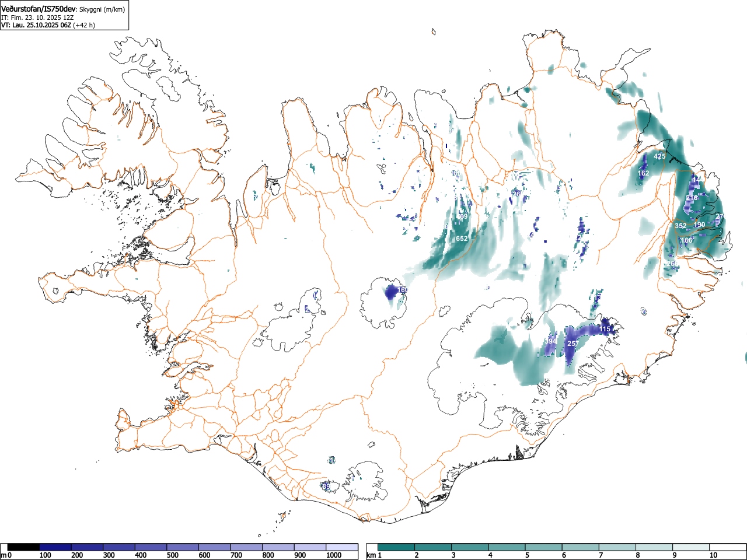Click the 190 visibility value on map
Image resolution: width=747 pixels, height=560 pixels.
click(699, 225)
